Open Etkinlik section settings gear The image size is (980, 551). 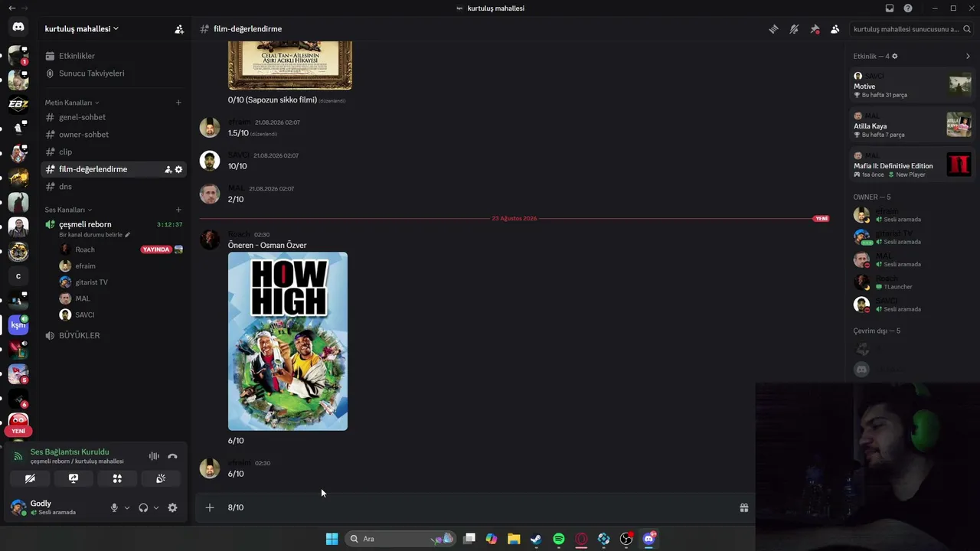(894, 57)
